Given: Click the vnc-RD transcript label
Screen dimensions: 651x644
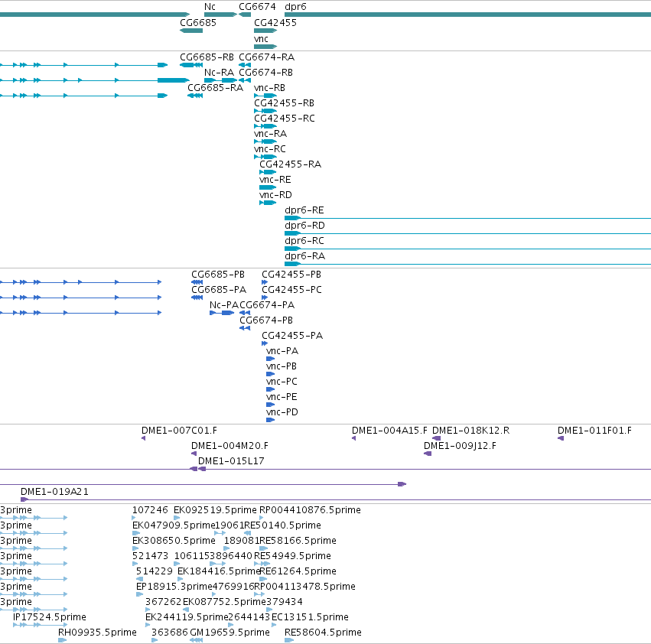Looking at the screenshot, I should click(x=275, y=195).
